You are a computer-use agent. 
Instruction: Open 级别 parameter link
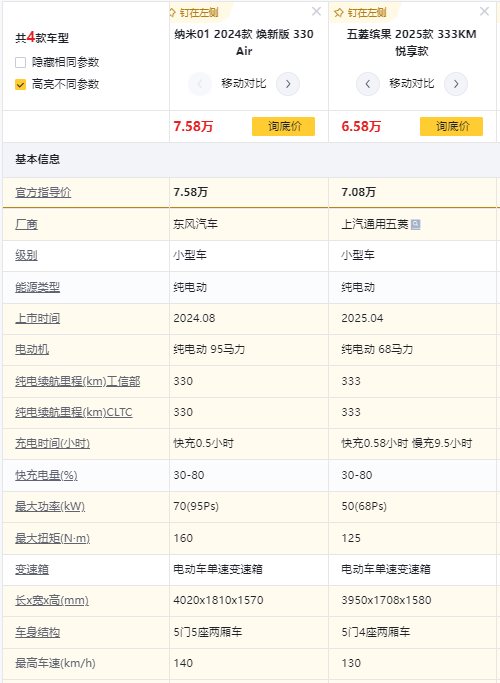[27, 255]
